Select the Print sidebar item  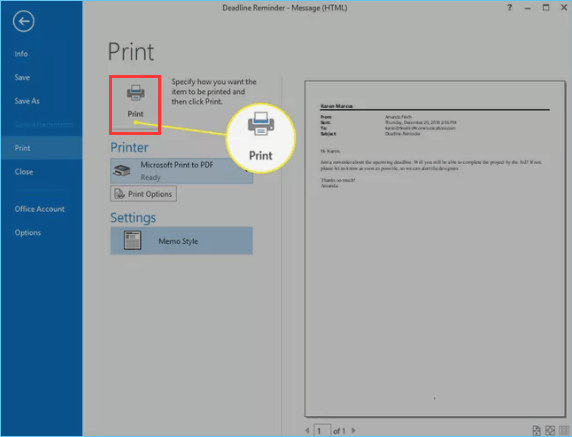pos(41,148)
